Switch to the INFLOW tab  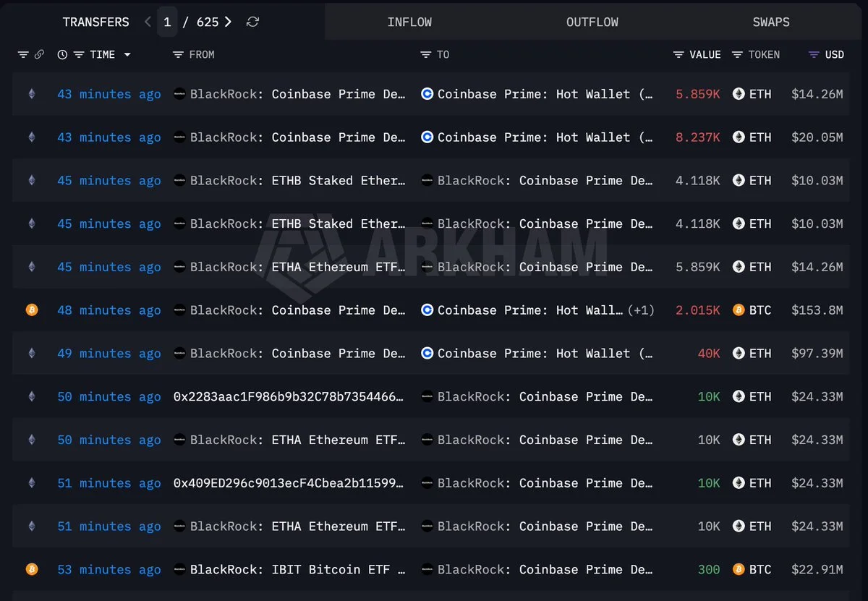[409, 22]
